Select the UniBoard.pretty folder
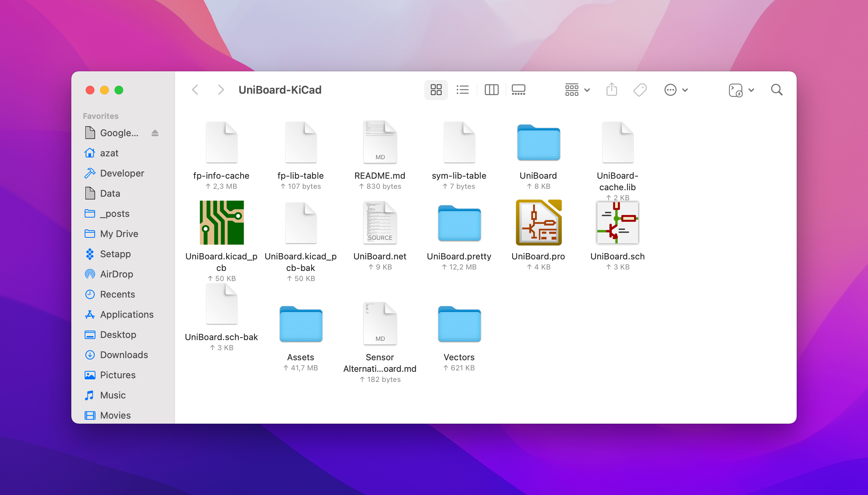This screenshot has height=495, width=868. tap(459, 223)
